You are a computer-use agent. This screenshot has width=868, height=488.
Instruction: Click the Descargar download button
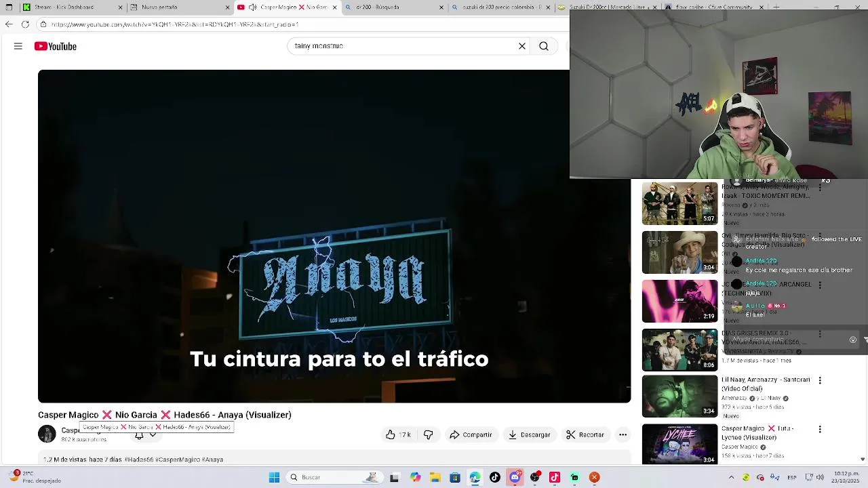(529, 434)
